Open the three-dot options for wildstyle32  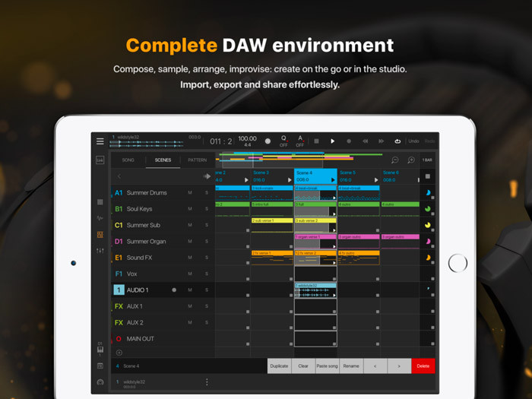206,382
